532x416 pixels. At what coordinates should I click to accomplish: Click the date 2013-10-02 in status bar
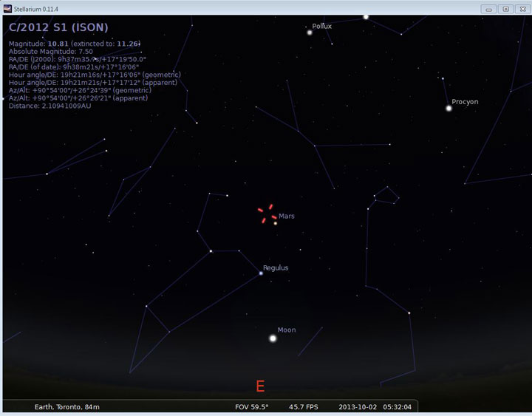click(358, 406)
